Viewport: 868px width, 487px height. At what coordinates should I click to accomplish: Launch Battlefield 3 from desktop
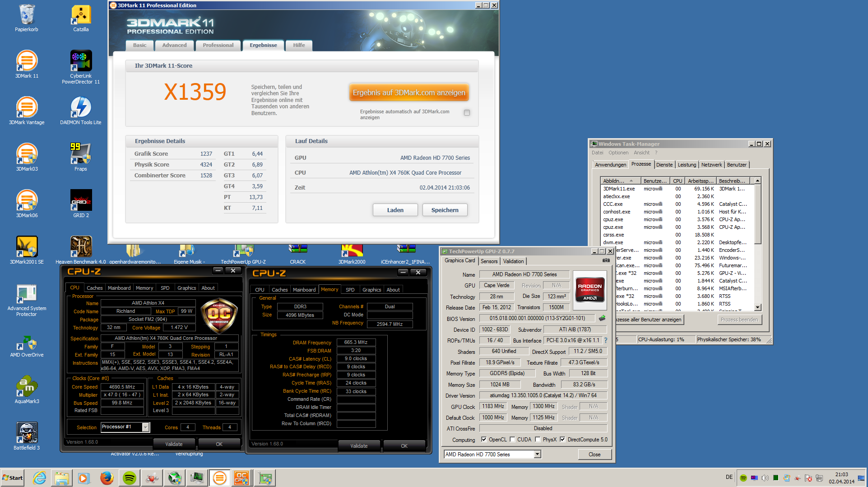(27, 436)
